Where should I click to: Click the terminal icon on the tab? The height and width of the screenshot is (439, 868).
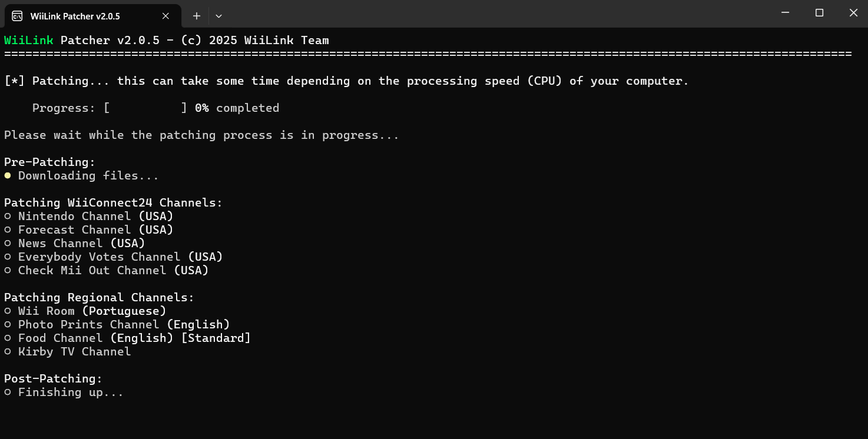coord(18,16)
